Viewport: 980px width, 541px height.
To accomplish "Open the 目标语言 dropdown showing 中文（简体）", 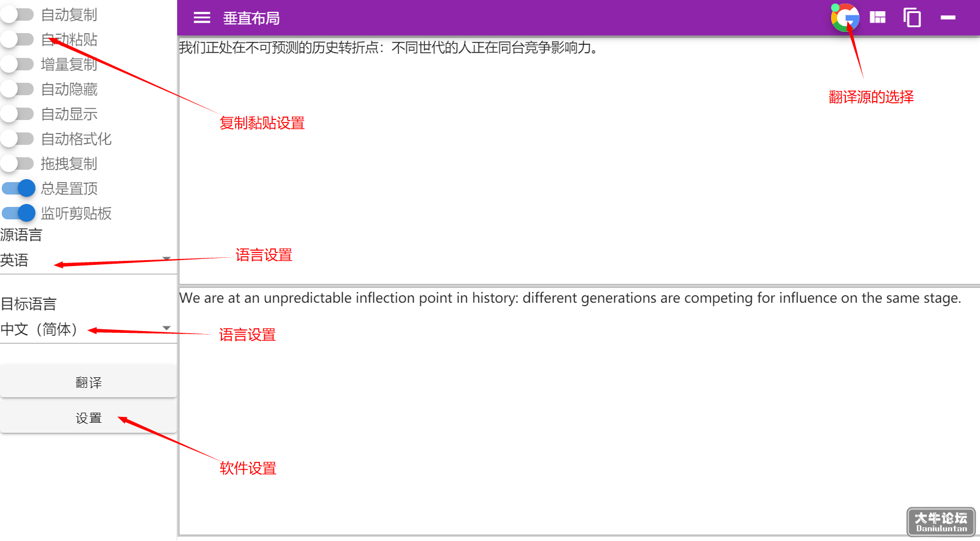I will [x=88, y=329].
